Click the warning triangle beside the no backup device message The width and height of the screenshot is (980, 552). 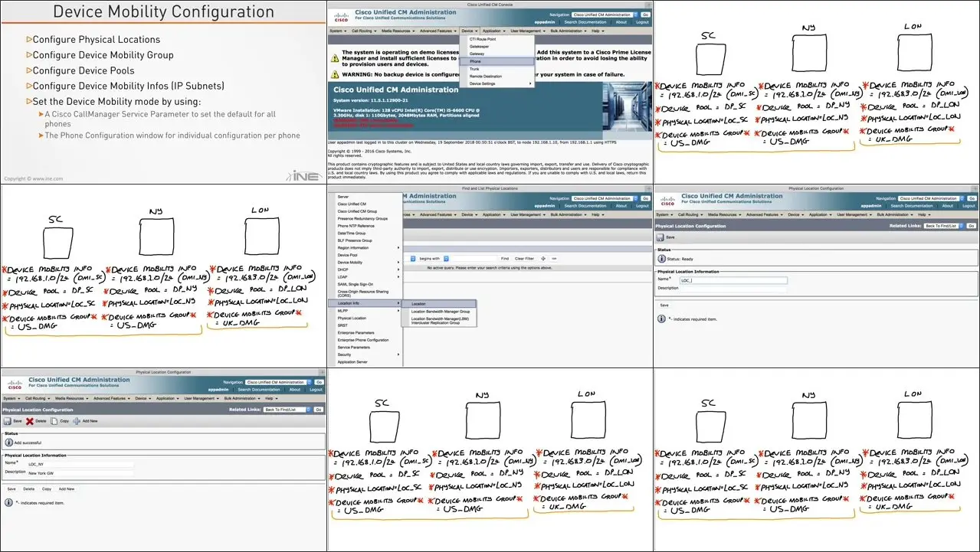335,74
